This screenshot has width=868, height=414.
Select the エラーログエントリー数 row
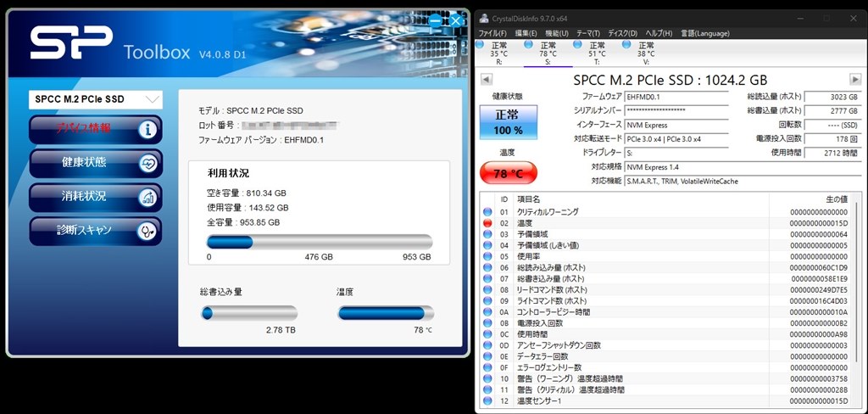666,366
